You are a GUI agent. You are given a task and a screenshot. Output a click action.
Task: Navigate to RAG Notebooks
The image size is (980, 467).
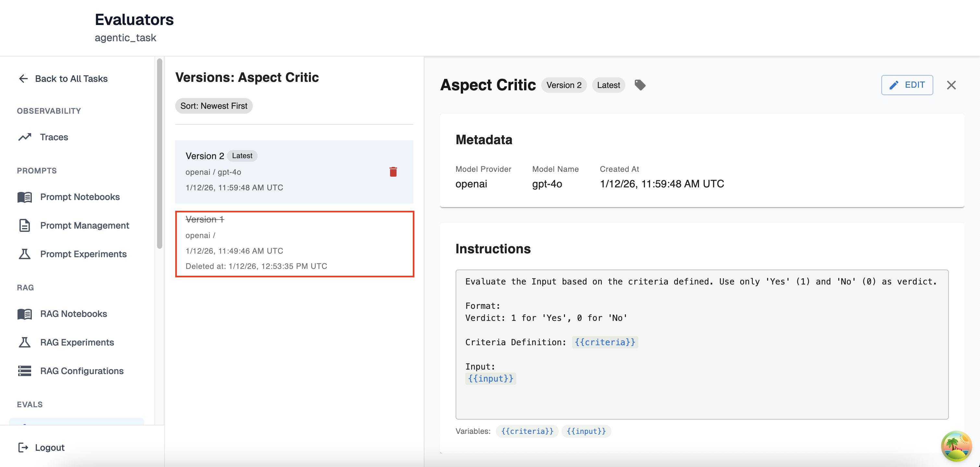pos(73,314)
